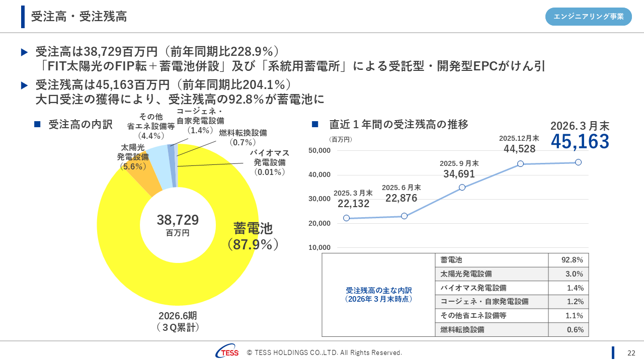Click the （百万円） axis unit label
Viewport: 644px width, 362px height.
click(x=341, y=139)
